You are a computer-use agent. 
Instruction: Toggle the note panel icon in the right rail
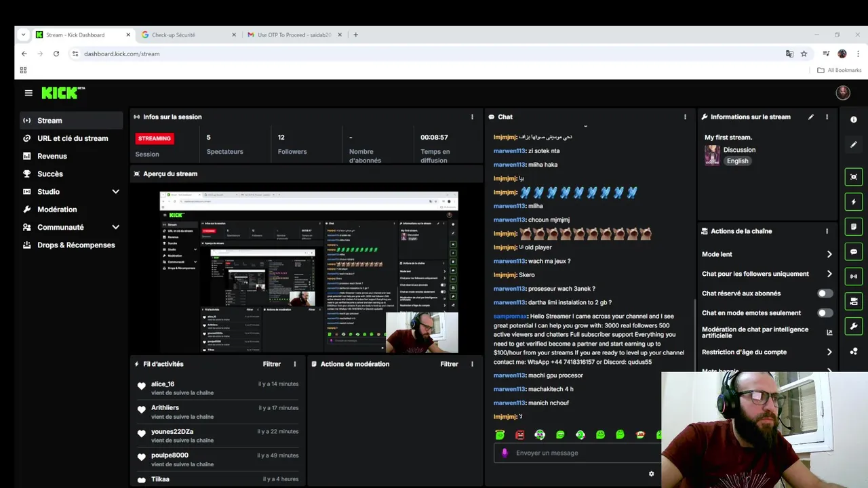pos(854,226)
